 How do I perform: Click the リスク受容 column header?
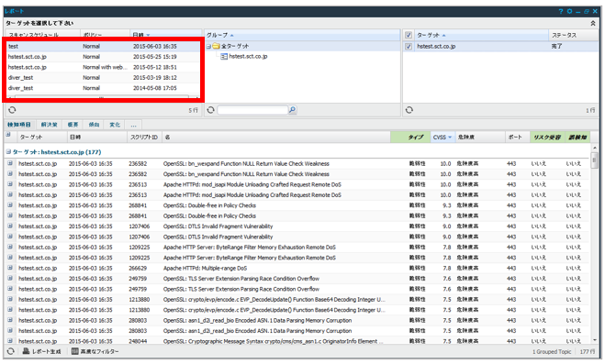(547, 138)
